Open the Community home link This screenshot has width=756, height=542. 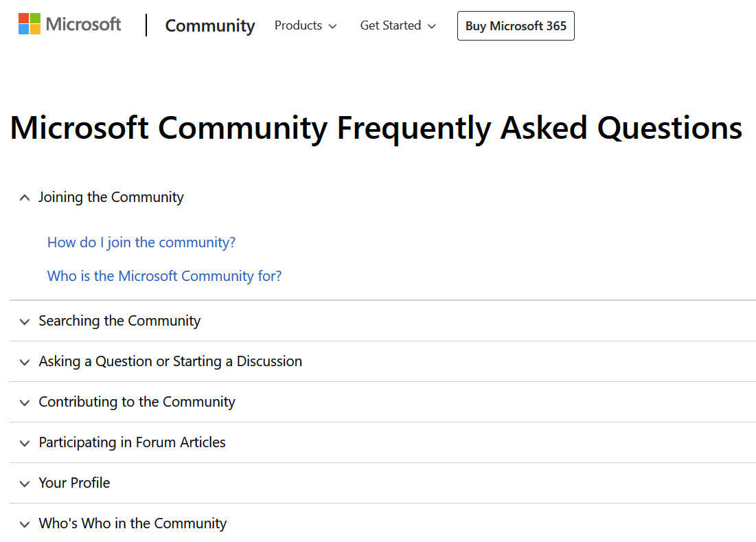pos(209,25)
